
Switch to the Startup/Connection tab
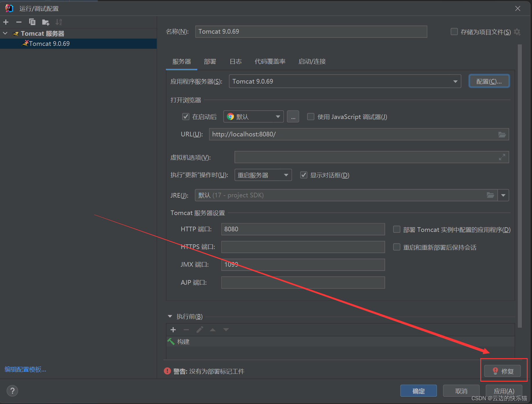pos(312,62)
